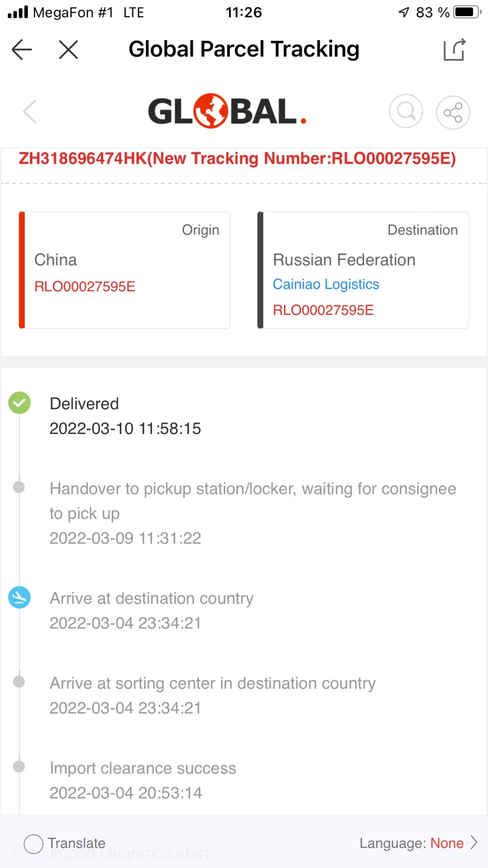Enable the Translate radio button
488x868 pixels.
33,844
